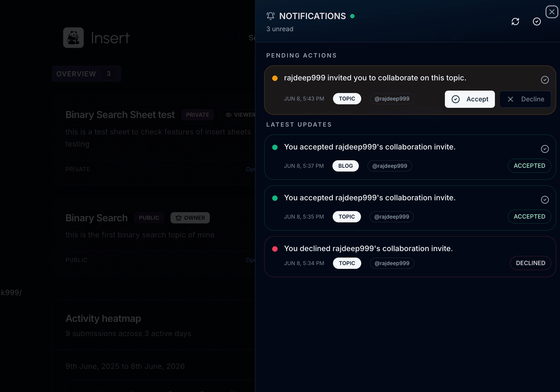Click TOPIC tag on the 5:43 PM invite
Screen dimensions: 560x392
347,99
